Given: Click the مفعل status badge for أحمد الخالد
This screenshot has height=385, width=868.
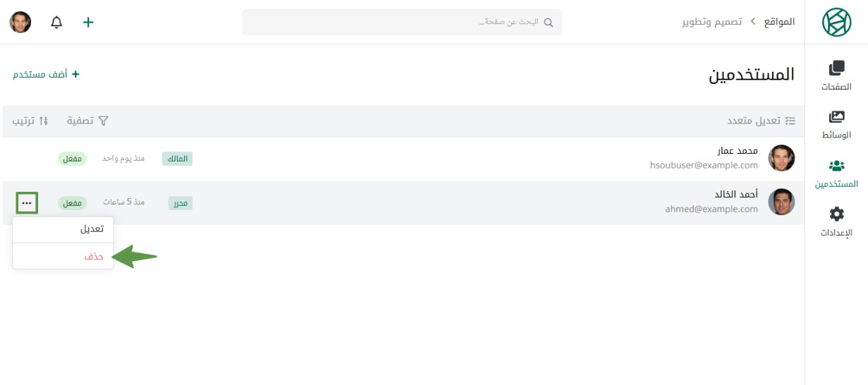Looking at the screenshot, I should click(71, 203).
